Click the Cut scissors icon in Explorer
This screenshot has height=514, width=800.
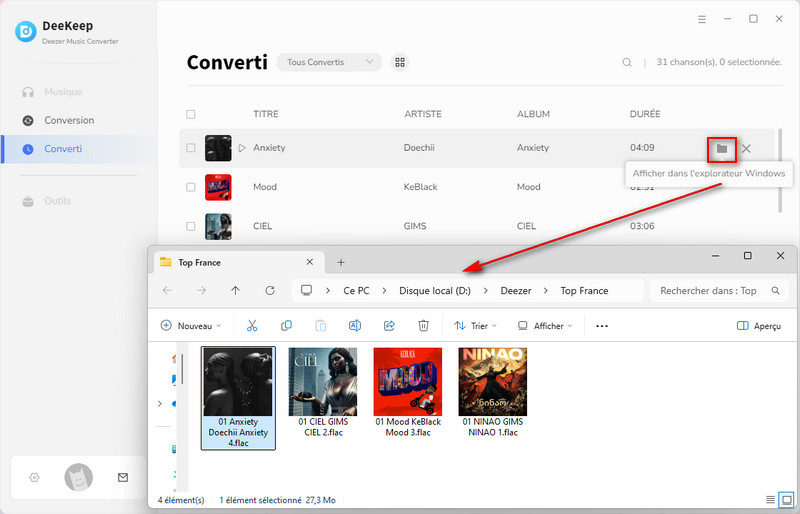(252, 326)
